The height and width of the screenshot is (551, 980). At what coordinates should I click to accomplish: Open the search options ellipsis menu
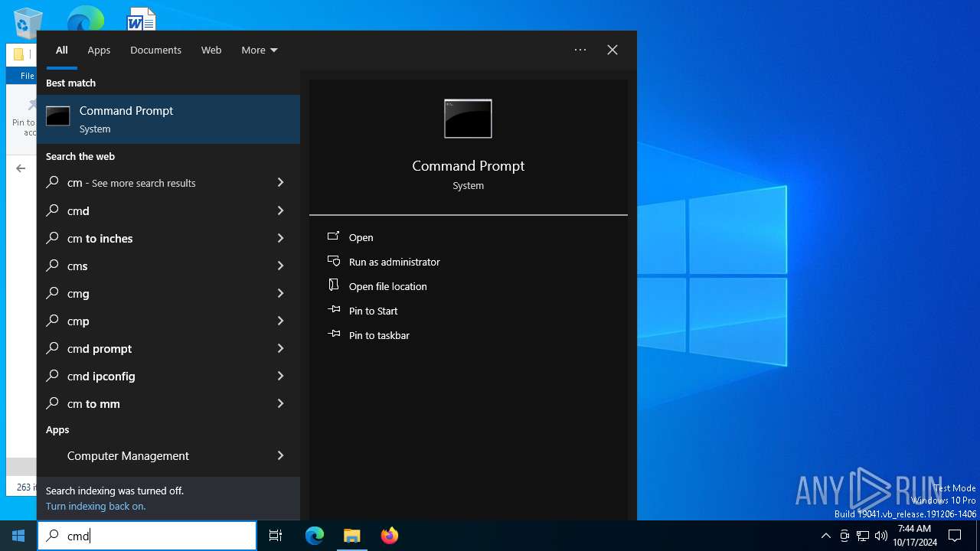580,50
